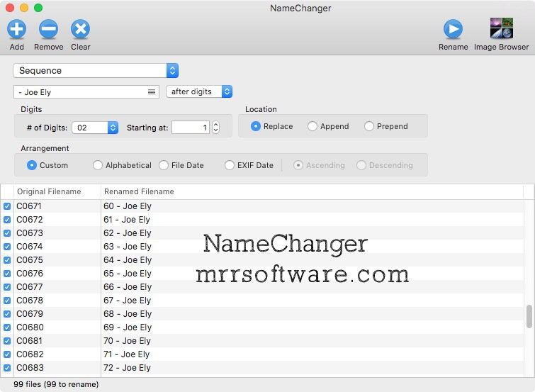Click the Starting at stepper arrows
Screen dimensions: 535x392
click(215, 128)
